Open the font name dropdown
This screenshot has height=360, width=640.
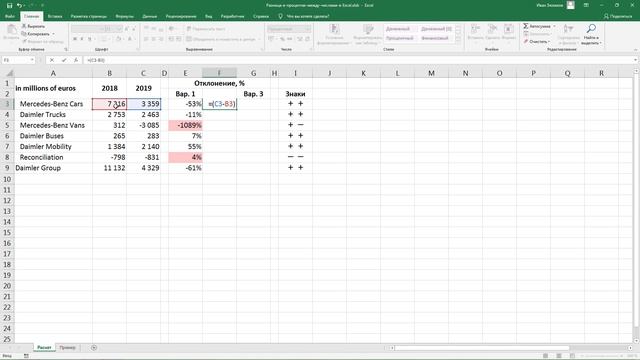point(101,29)
